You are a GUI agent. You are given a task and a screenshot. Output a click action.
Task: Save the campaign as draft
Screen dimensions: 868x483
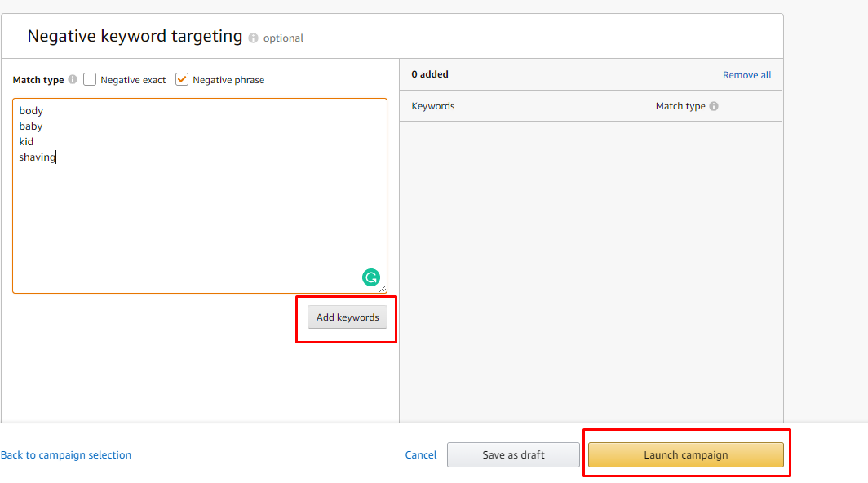click(513, 454)
